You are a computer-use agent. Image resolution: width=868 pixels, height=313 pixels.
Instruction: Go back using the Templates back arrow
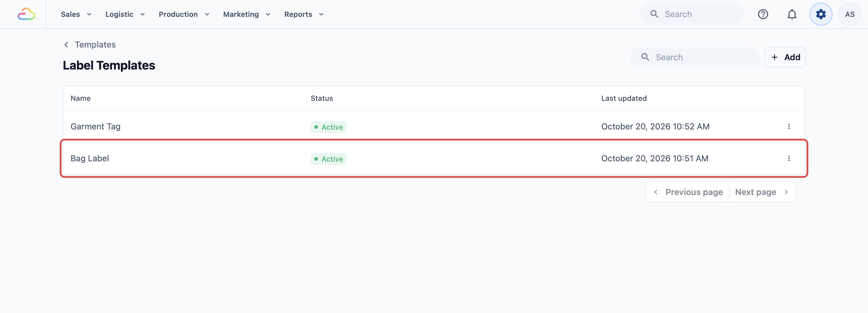(x=66, y=45)
